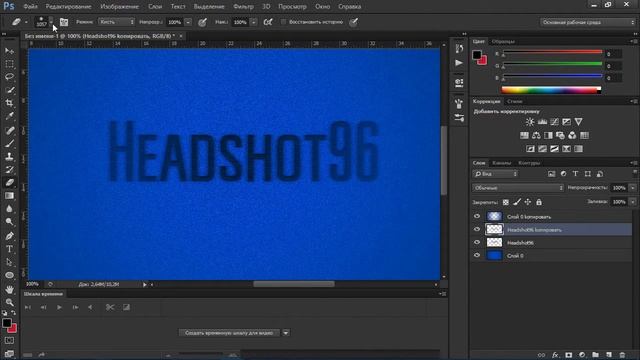Open the 'Выделение' menu
The height and width of the screenshot is (360, 640).
[x=209, y=7]
